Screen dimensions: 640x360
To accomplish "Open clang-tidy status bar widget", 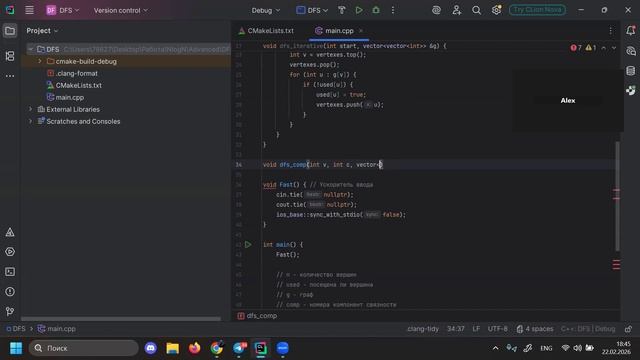I will coord(423,329).
